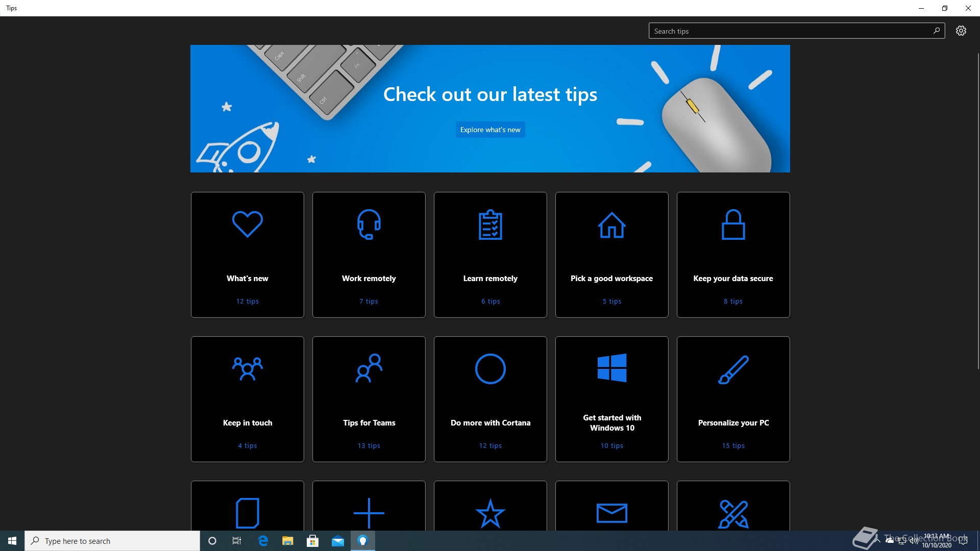Open Microsoft Store from the taskbar

click(x=312, y=541)
